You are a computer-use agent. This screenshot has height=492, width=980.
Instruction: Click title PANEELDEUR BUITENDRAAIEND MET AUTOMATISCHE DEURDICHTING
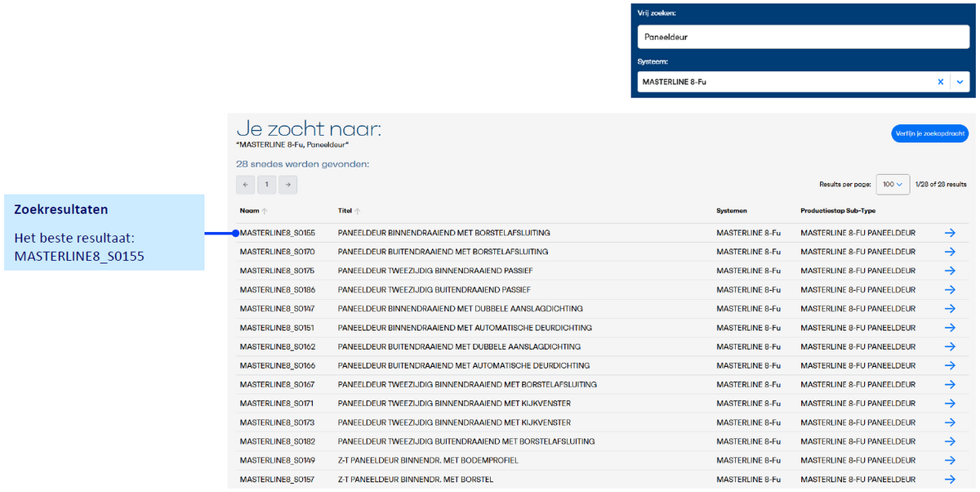pyautogui.click(x=464, y=365)
